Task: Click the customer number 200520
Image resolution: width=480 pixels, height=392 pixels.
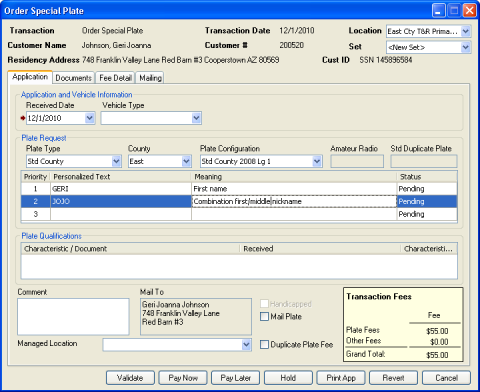Action: click(292, 45)
